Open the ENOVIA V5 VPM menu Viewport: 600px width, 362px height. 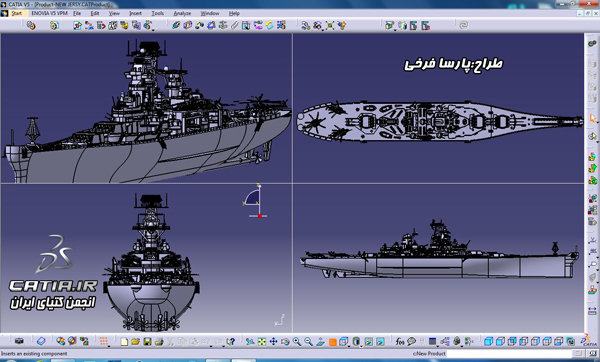(49, 13)
